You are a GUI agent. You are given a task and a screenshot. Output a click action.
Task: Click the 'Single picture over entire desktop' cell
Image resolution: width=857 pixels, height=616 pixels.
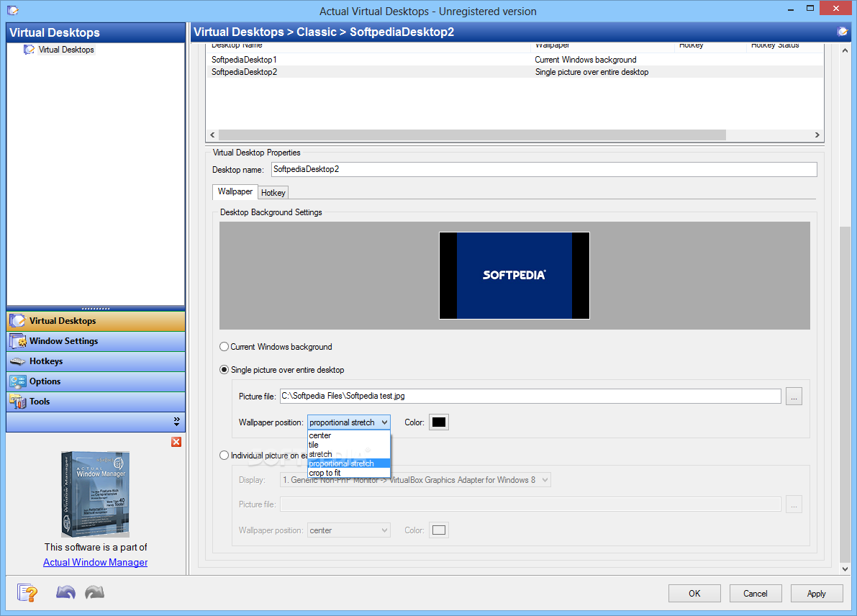tap(592, 72)
